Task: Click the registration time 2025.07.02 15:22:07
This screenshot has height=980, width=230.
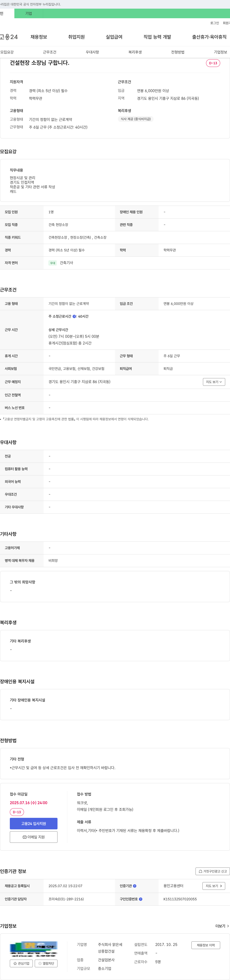Action: pyautogui.click(x=65, y=886)
